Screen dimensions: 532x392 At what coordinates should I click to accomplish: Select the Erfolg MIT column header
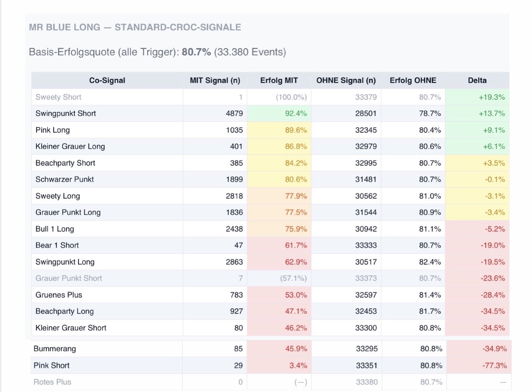coord(279,81)
